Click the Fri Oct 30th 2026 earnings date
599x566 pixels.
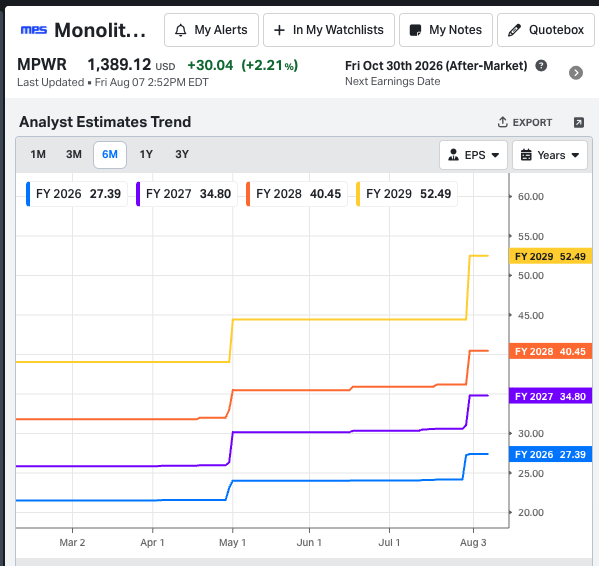(436, 66)
